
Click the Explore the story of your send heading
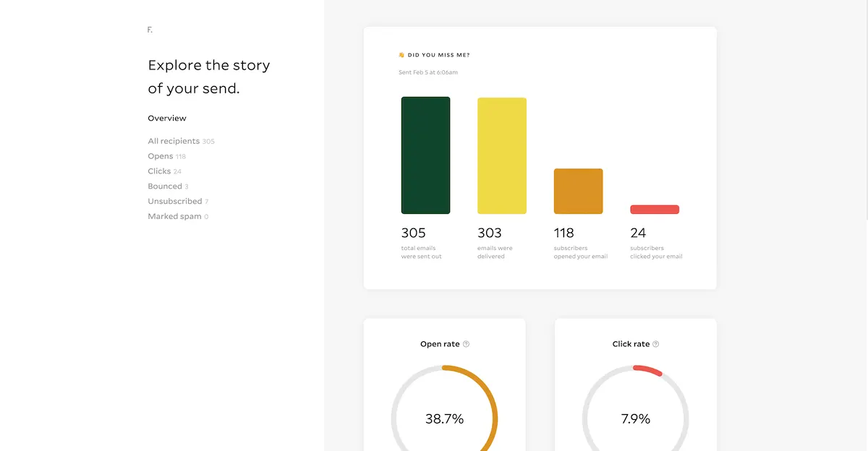209,77
